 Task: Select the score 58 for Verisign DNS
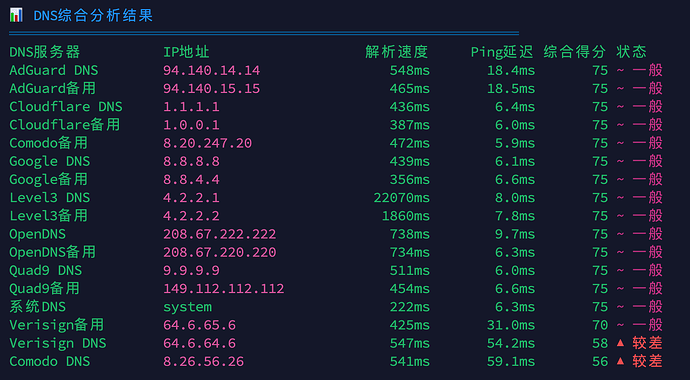(600, 343)
